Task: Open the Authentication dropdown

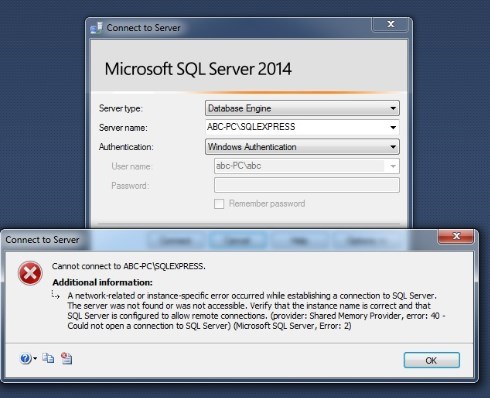Action: coord(302,147)
